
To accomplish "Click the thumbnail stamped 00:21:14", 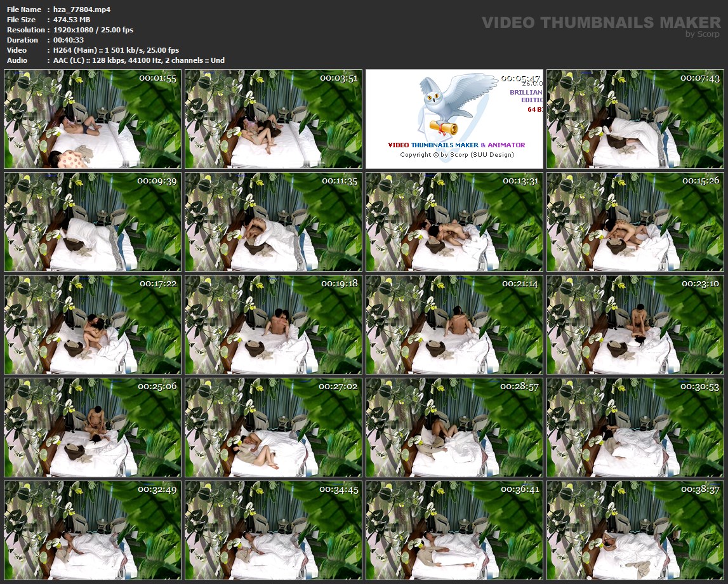I will pyautogui.click(x=454, y=325).
